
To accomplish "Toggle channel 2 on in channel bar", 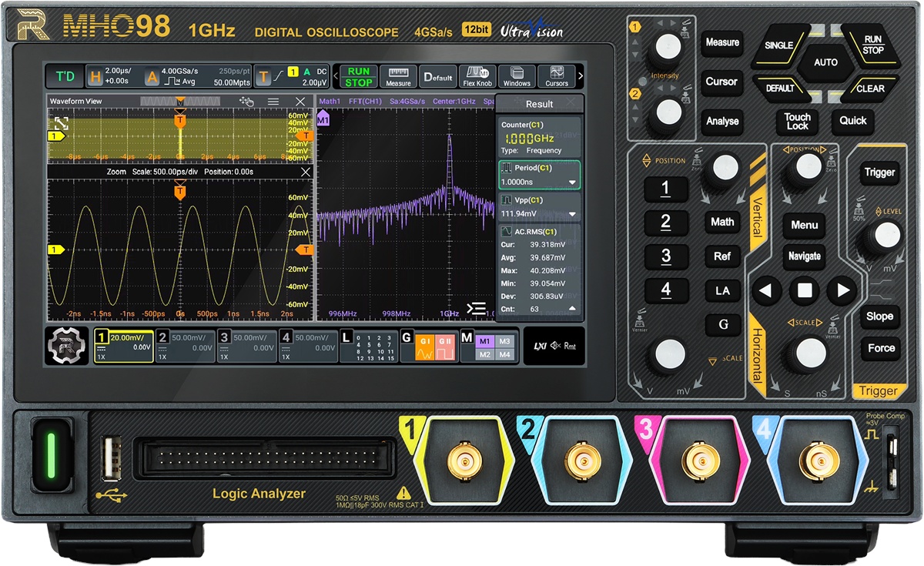I will (x=185, y=345).
